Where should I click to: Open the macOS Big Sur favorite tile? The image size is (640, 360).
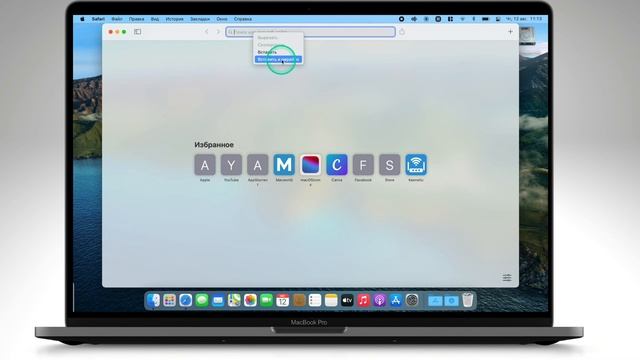(310, 165)
